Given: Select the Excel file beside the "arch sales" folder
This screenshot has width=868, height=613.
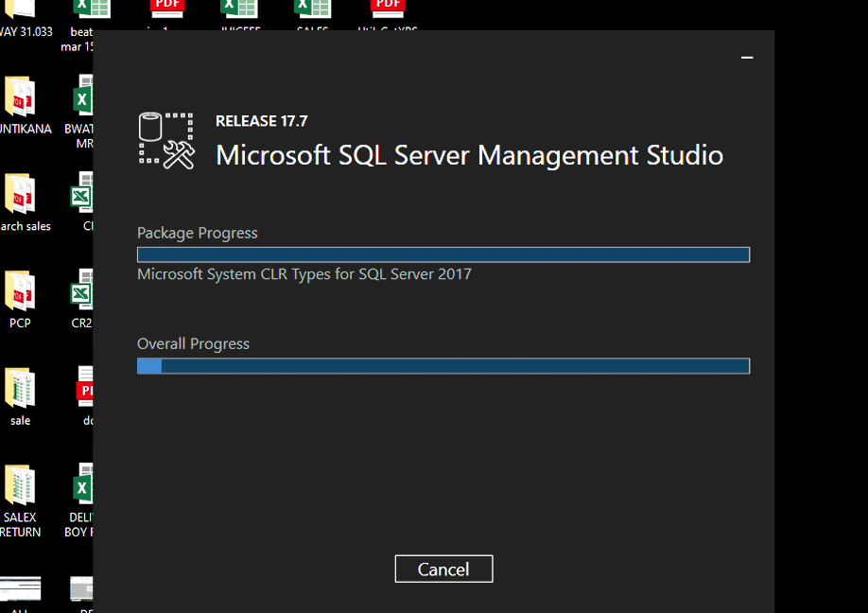Looking at the screenshot, I should (82, 202).
